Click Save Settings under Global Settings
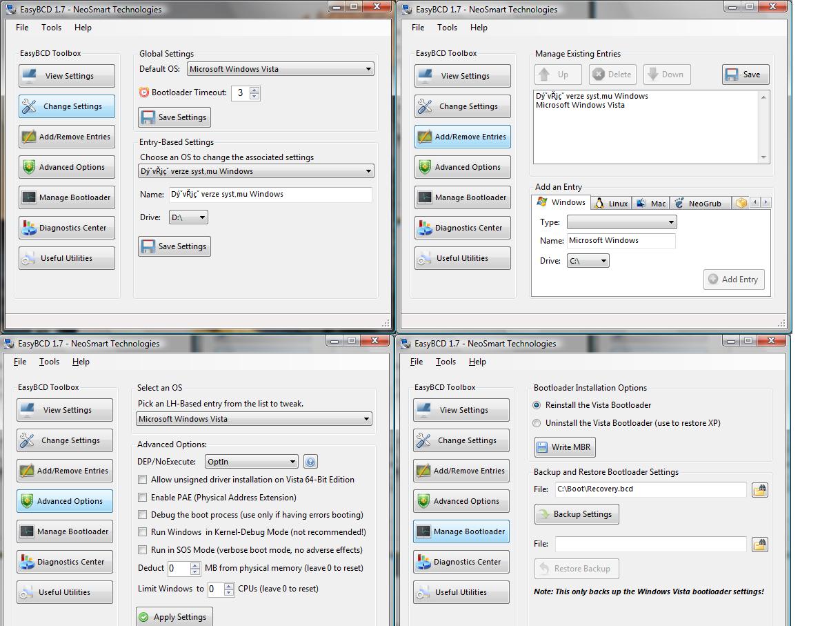 [x=174, y=117]
